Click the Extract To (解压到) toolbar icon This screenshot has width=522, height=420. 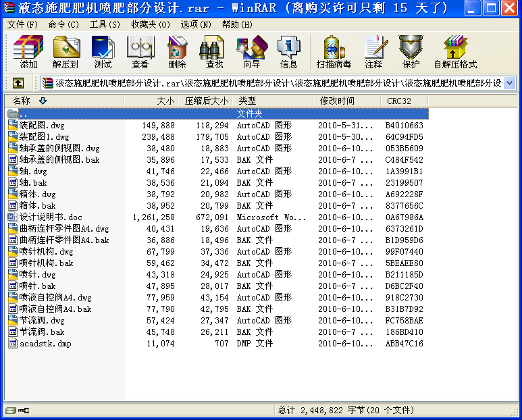tap(66, 51)
